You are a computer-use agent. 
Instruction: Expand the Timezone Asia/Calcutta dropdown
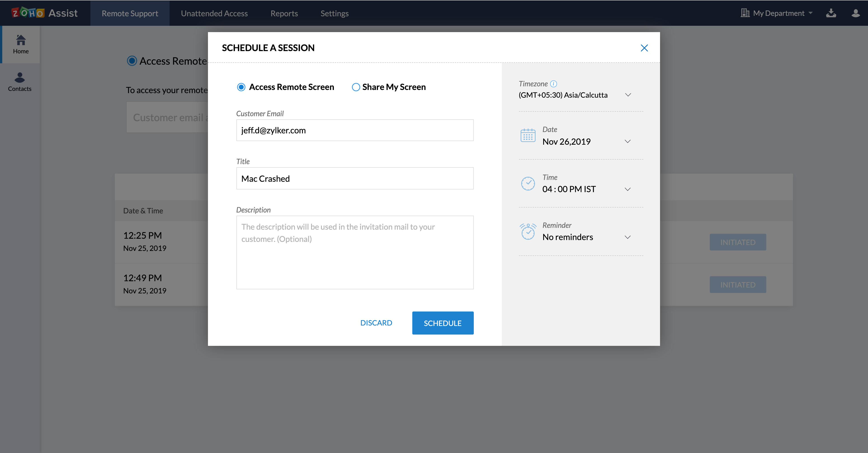click(x=628, y=95)
